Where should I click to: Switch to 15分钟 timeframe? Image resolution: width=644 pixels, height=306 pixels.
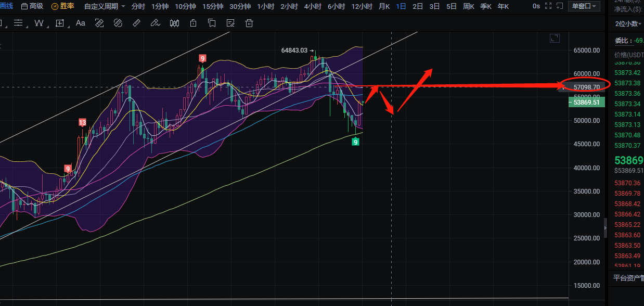tap(213, 6)
